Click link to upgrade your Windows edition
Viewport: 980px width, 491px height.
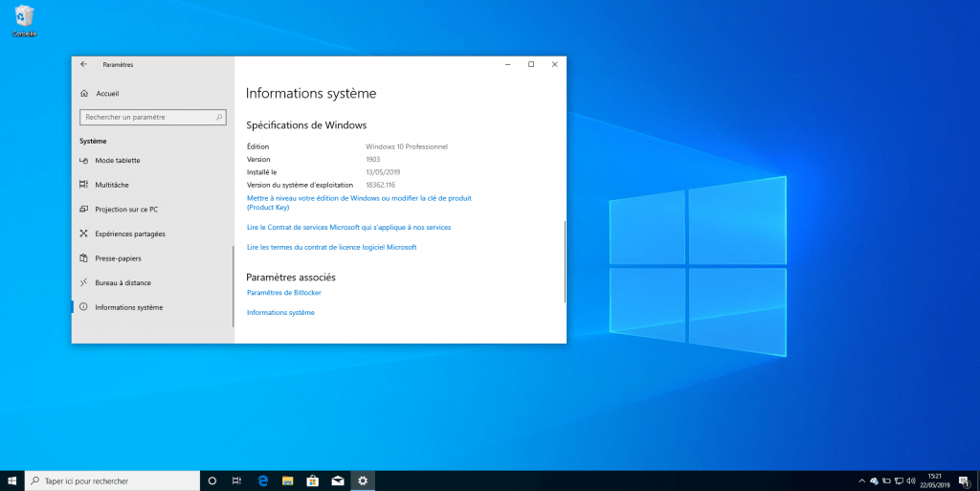click(359, 202)
